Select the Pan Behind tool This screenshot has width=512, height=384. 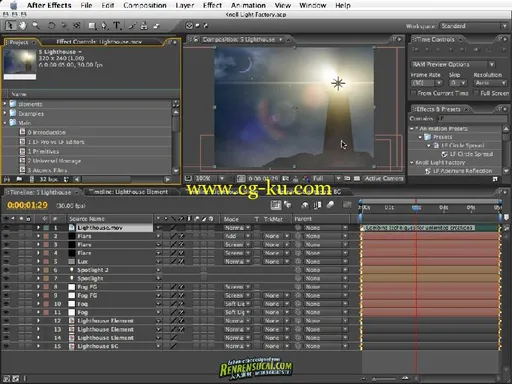77,25
